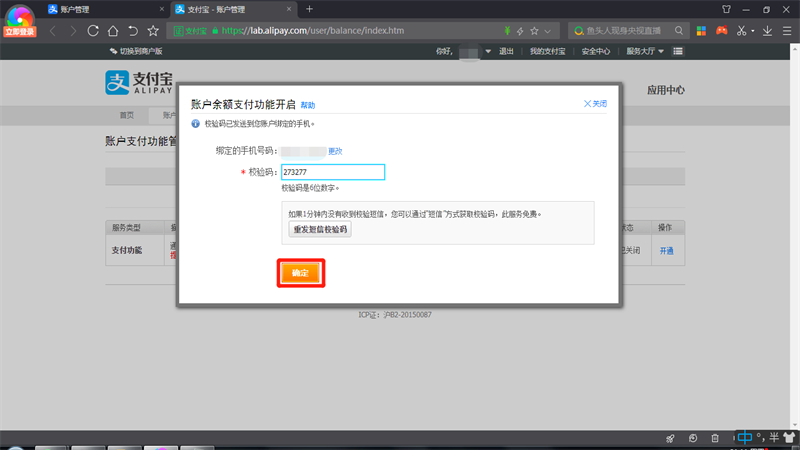Open the colorful apps grid icon
Image resolution: width=800 pixels, height=450 pixels.
[702, 31]
